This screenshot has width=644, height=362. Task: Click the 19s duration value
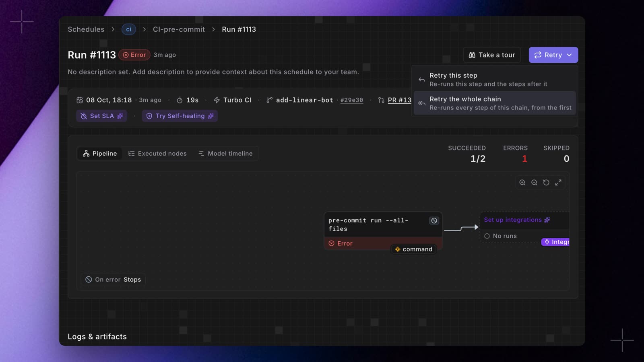(192, 100)
